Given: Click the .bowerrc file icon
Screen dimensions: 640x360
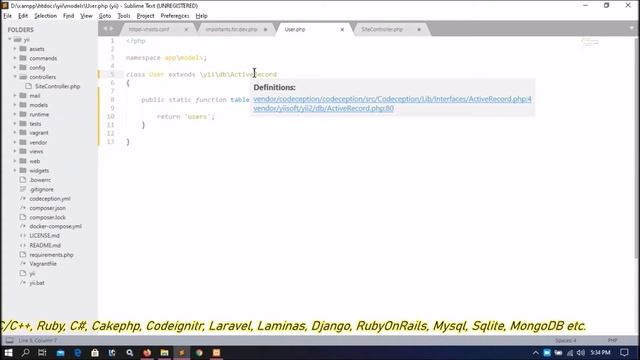Looking at the screenshot, I should pos(23,180).
